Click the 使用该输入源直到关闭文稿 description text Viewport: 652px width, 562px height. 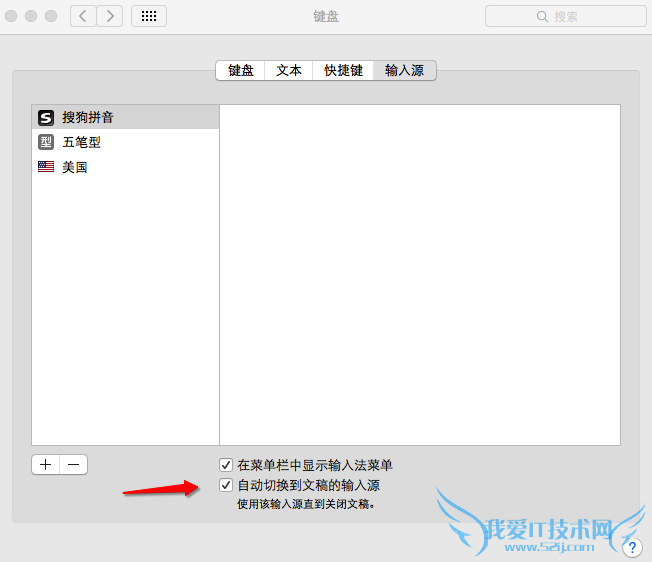pyautogui.click(x=306, y=504)
